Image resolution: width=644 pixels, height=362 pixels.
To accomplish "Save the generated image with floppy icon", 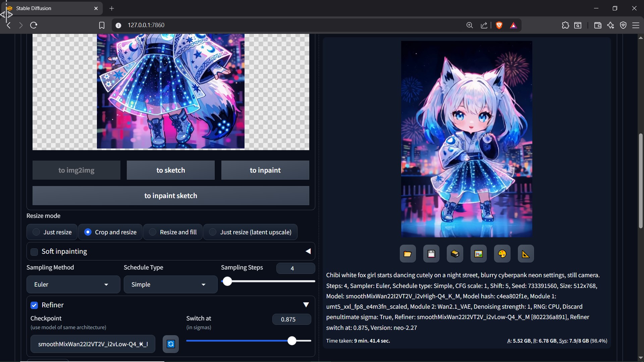I will (x=431, y=254).
